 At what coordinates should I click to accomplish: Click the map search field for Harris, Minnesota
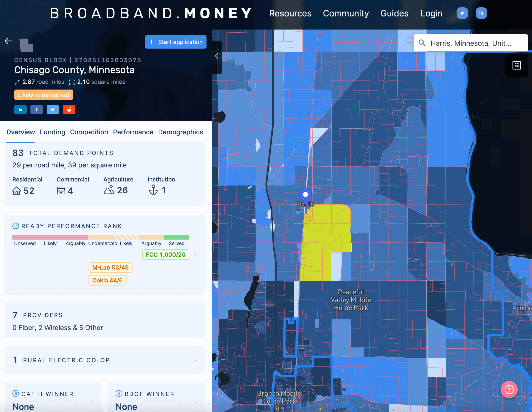click(x=471, y=43)
